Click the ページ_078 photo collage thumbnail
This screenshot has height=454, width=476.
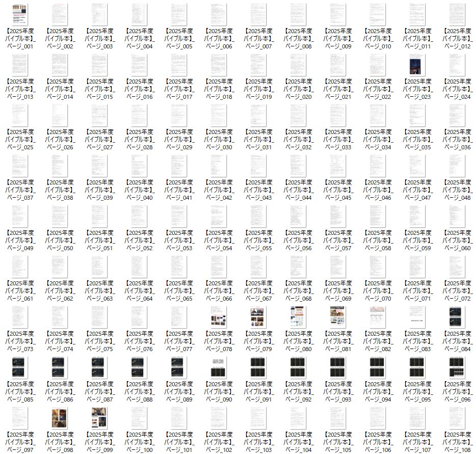219,317
